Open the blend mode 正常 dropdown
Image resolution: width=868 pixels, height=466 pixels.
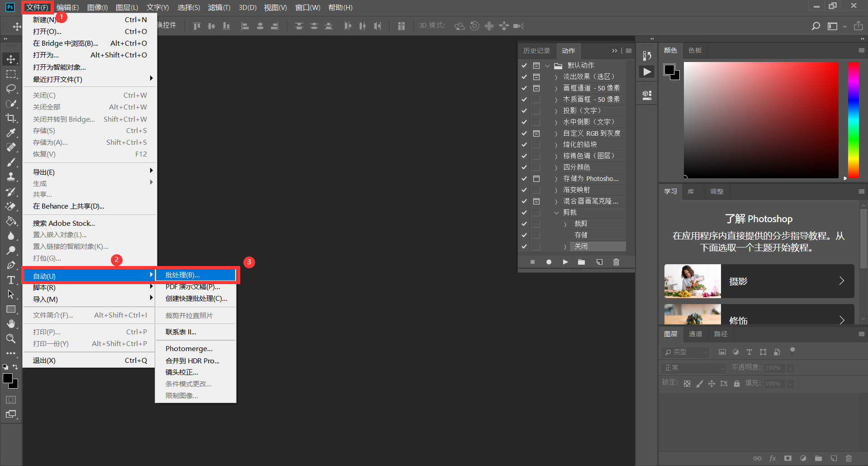(693, 368)
